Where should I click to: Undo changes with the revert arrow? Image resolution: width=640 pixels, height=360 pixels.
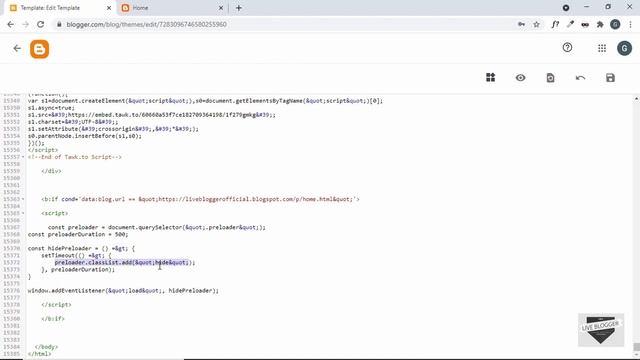pos(580,78)
